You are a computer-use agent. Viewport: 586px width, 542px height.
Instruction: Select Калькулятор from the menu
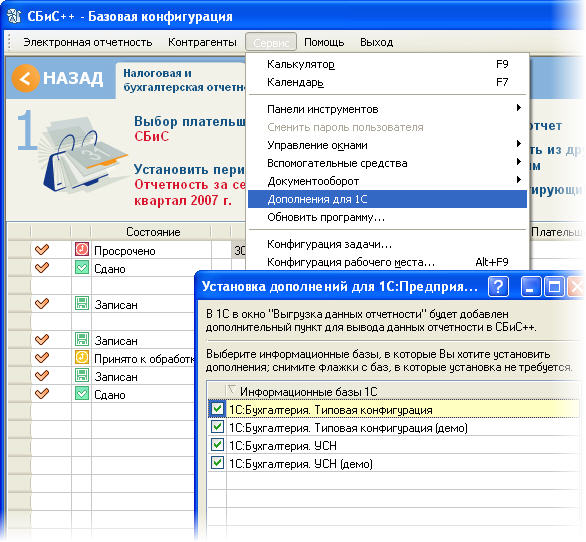[388, 64]
